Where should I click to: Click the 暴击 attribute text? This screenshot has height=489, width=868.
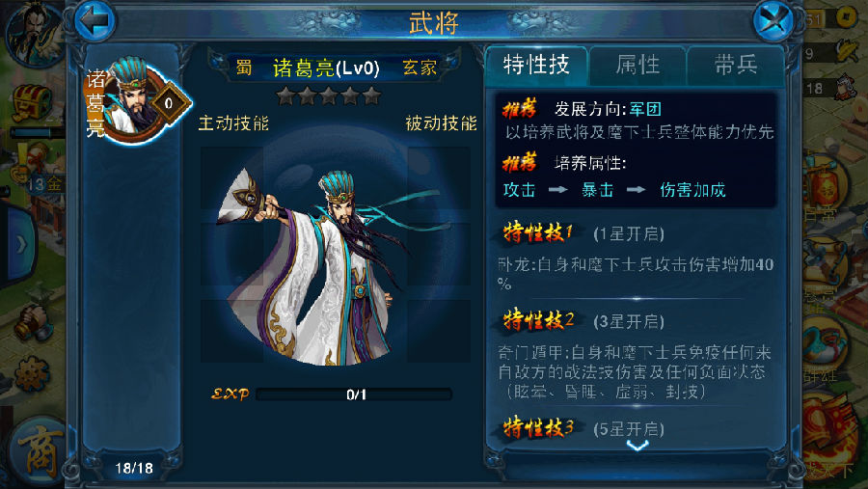(597, 190)
